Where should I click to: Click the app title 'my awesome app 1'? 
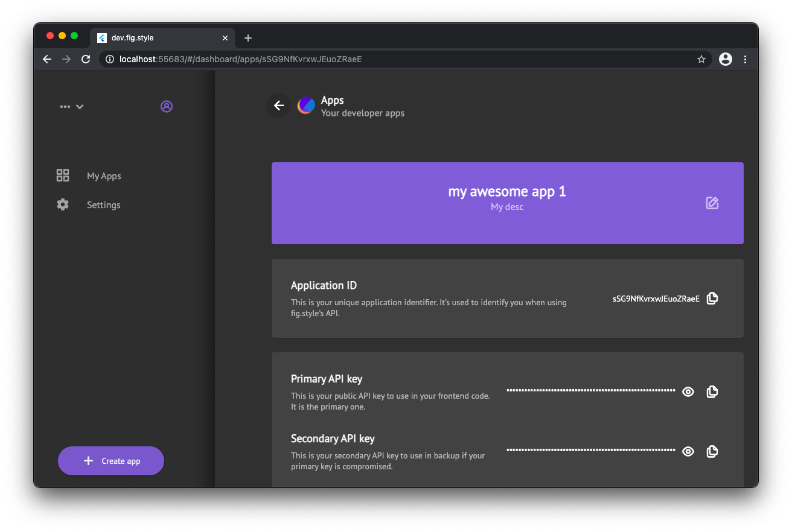pos(507,192)
